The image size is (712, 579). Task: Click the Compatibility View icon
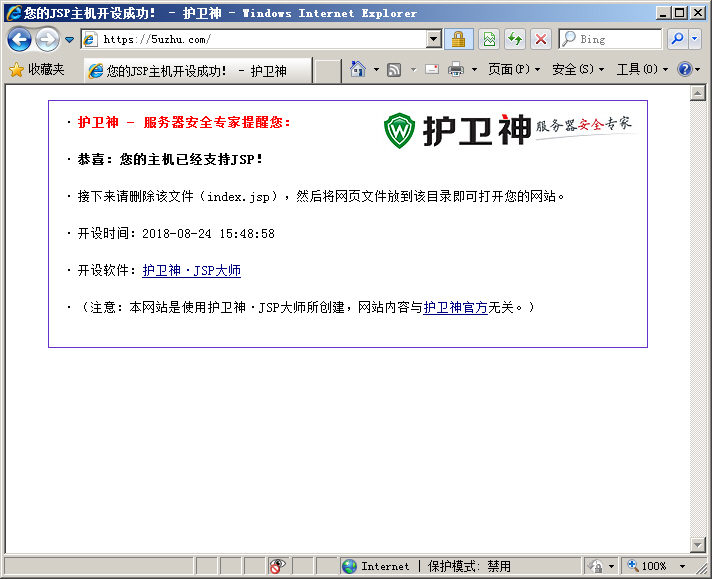[488, 39]
